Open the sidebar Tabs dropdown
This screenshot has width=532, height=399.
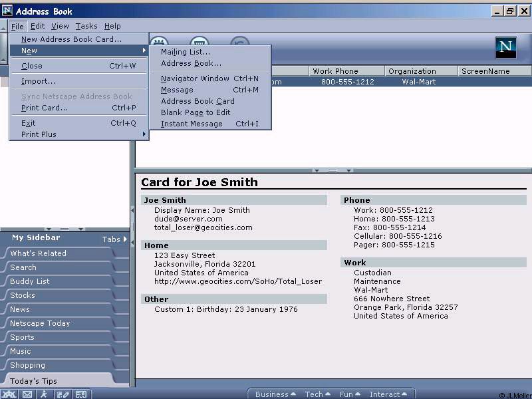(x=114, y=239)
